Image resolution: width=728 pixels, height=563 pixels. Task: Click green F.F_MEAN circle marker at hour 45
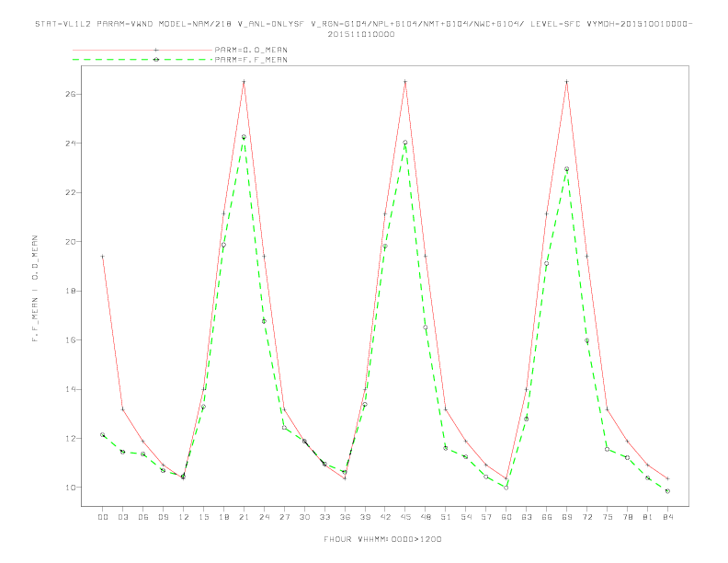coord(405,143)
